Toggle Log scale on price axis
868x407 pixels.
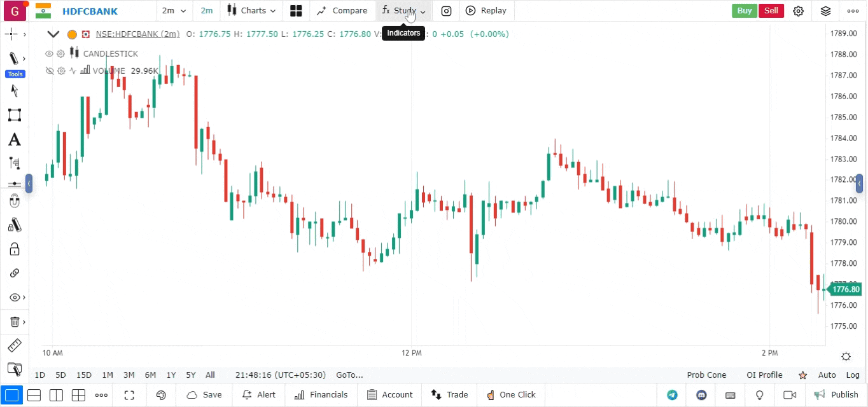coord(853,375)
